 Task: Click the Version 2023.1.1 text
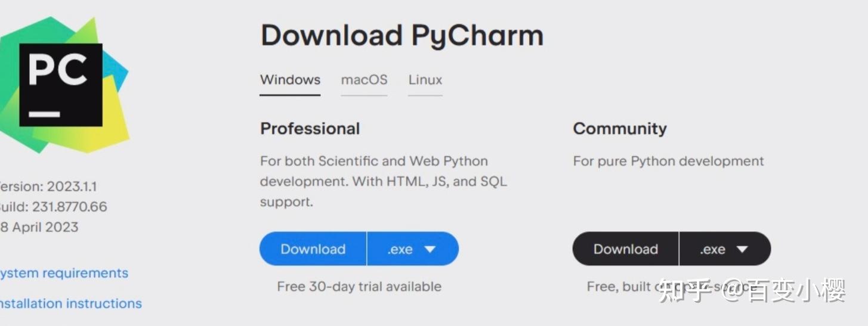pos(48,187)
